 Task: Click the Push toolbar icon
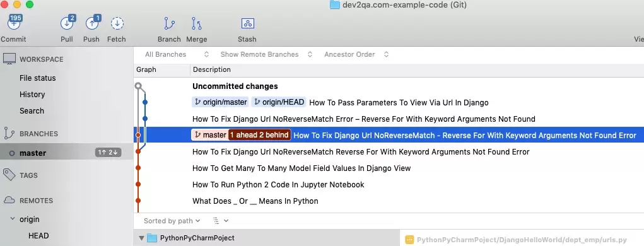[92, 23]
